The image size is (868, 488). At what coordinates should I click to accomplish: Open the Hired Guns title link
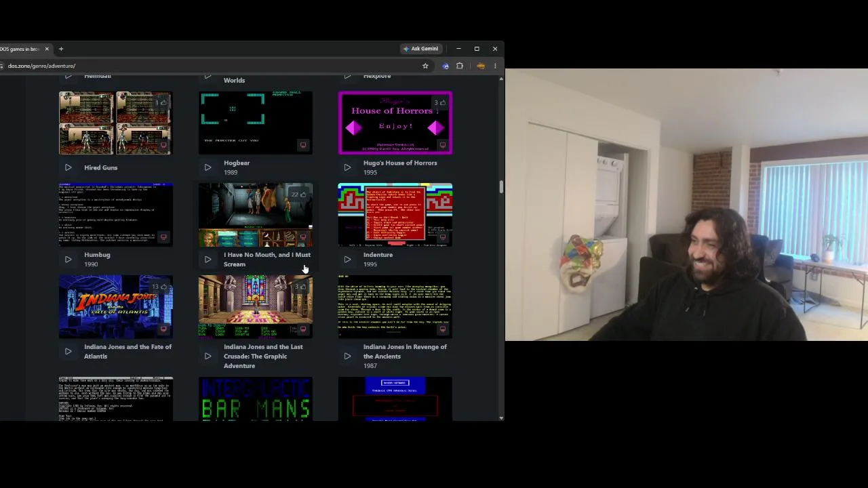tap(101, 167)
